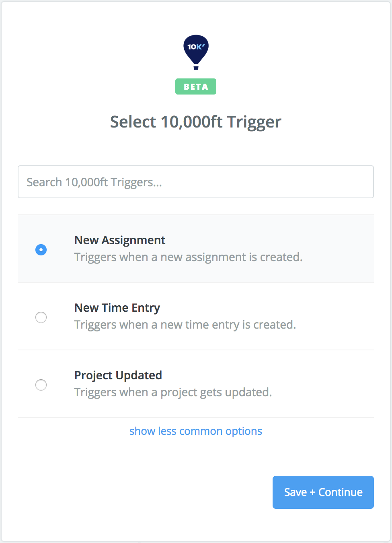Expand show less common options

click(x=196, y=431)
